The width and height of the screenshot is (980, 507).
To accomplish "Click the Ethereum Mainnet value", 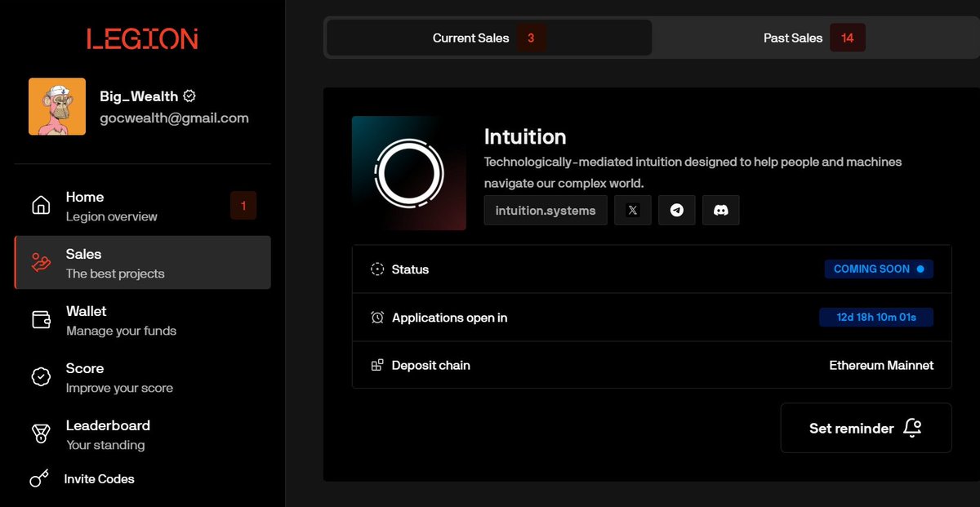I will click(881, 365).
